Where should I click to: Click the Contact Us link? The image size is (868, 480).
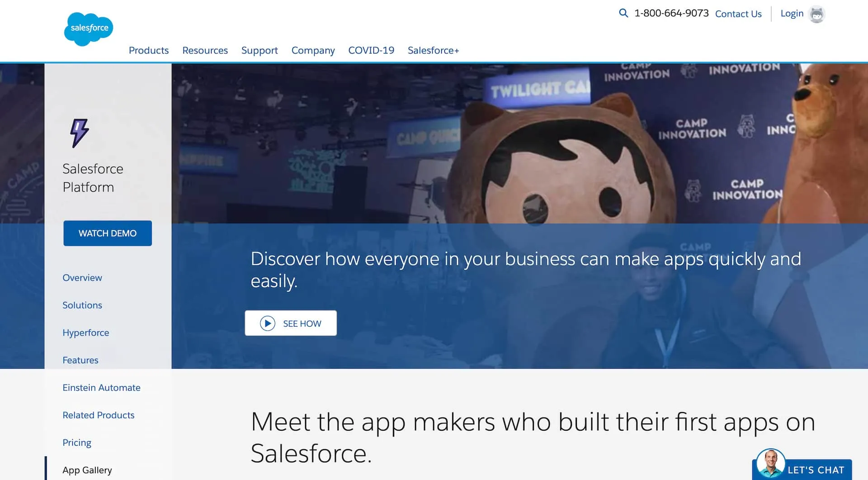[x=738, y=14]
